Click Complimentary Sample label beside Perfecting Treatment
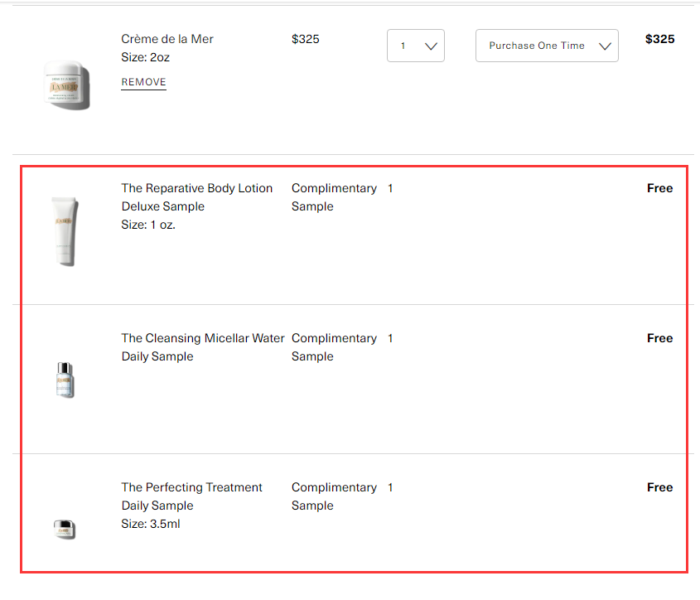Image resolution: width=700 pixels, height=600 pixels. point(334,496)
